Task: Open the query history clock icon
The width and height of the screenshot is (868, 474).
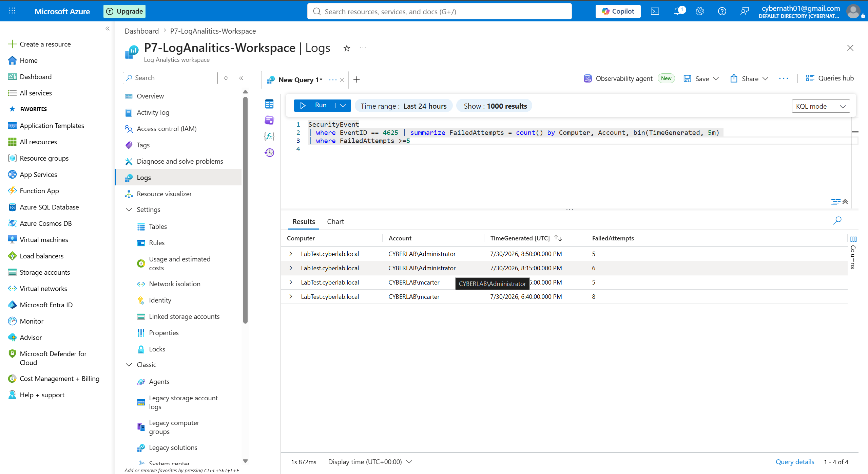Action: [x=269, y=153]
